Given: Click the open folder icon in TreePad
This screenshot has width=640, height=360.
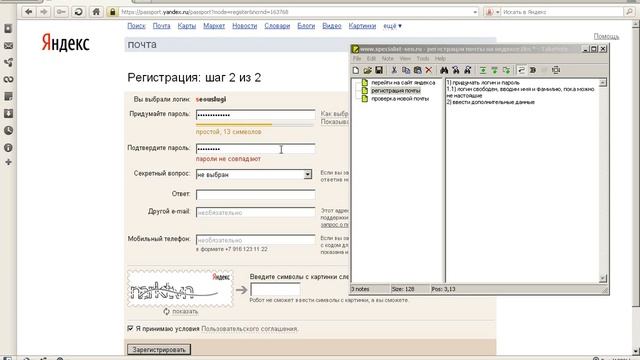Looking at the screenshot, I should (367, 70).
